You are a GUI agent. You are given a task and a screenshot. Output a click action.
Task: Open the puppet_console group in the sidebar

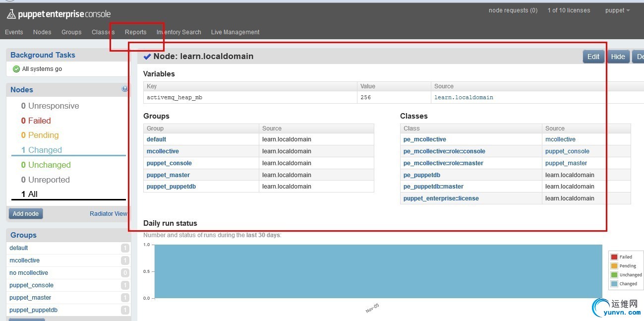[31, 285]
